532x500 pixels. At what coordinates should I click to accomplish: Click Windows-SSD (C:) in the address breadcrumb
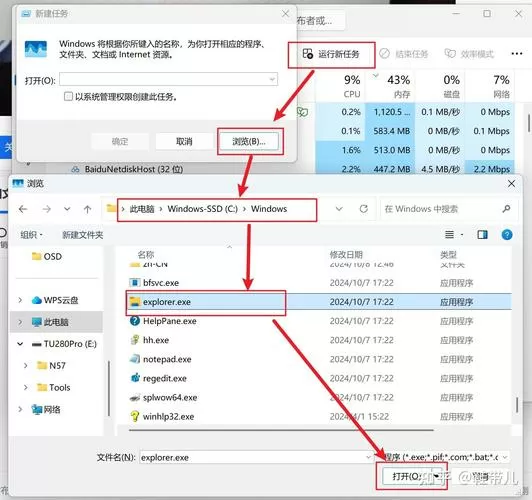(203, 209)
